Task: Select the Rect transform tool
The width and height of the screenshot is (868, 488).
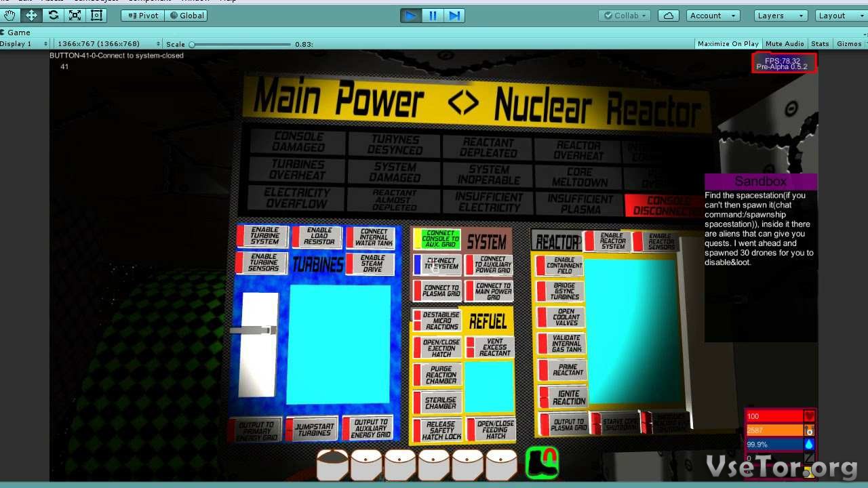Action: 97,16
